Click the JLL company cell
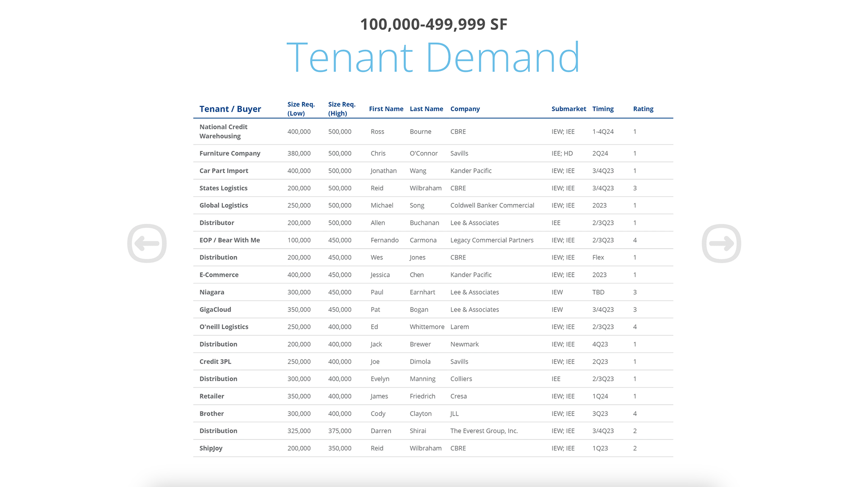This screenshot has height=487, width=868. [454, 414]
